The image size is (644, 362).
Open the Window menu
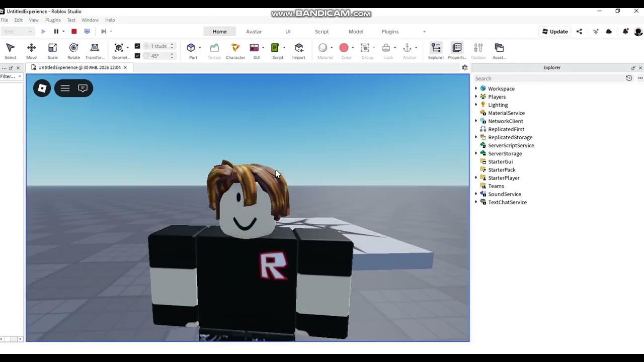[x=90, y=20]
